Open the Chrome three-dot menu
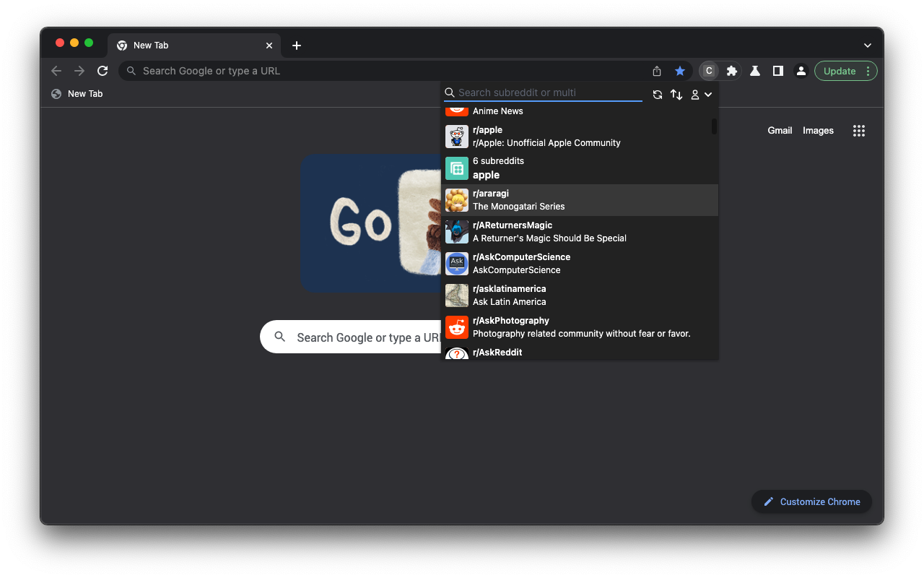The image size is (924, 578). [868, 71]
